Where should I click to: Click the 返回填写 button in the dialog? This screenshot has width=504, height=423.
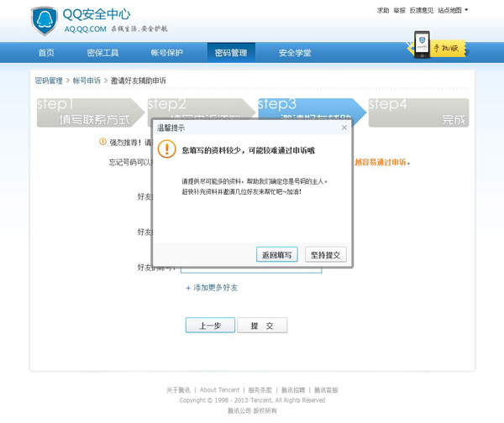tap(276, 255)
